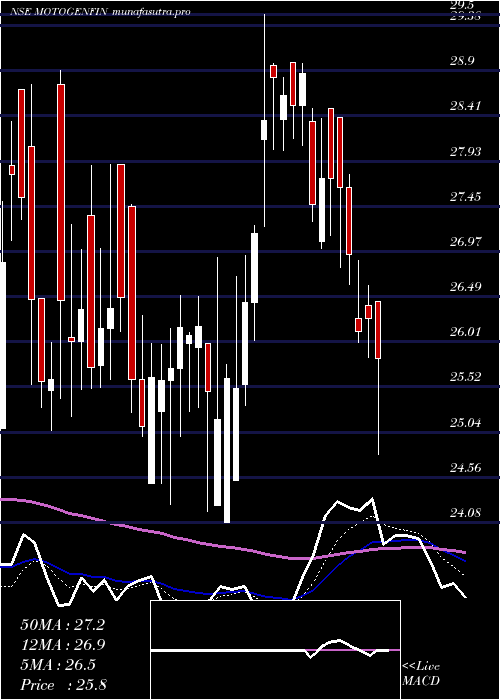Click the 50MA : 27.2 readout
Viewport: 500px width, 700px height.
pyautogui.click(x=62, y=625)
